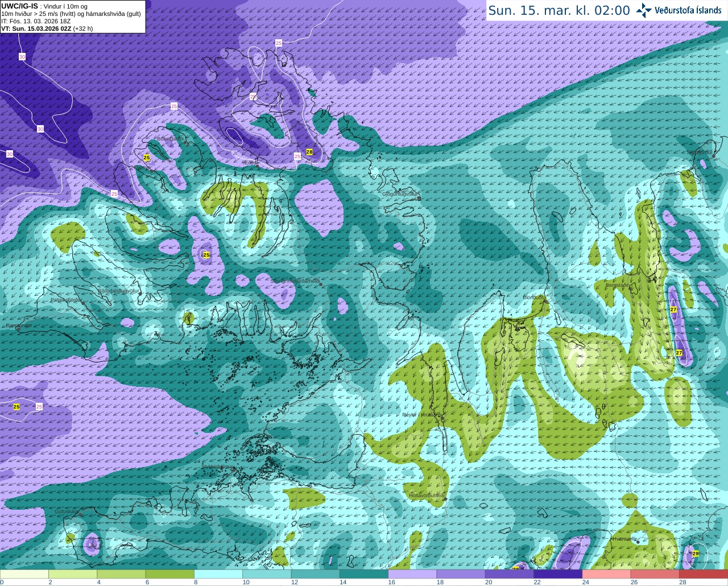Click the Flateyri station label
The width and height of the screenshot is (728, 586).
[142, 167]
